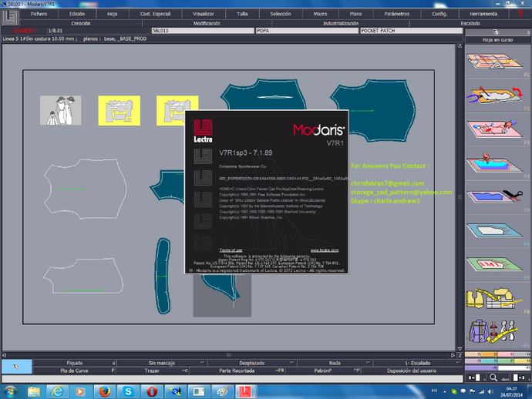The height and width of the screenshot is (399, 532).
Task: Click the POCKET PATCH field
Action: [x=411, y=31]
